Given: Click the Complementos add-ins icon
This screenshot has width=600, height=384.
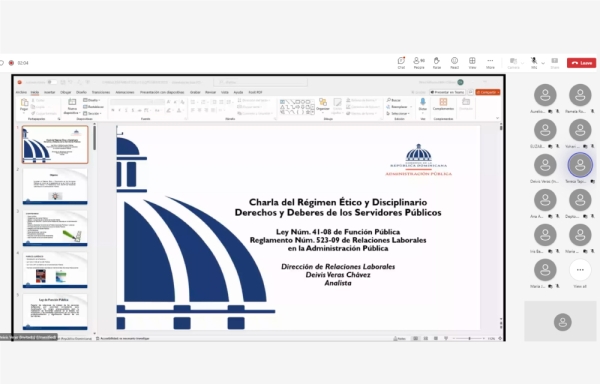Looking at the screenshot, I should (x=443, y=104).
